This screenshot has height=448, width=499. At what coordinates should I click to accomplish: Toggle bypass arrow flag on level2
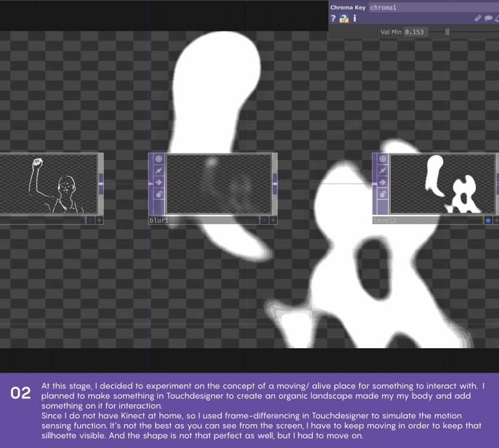click(383, 182)
